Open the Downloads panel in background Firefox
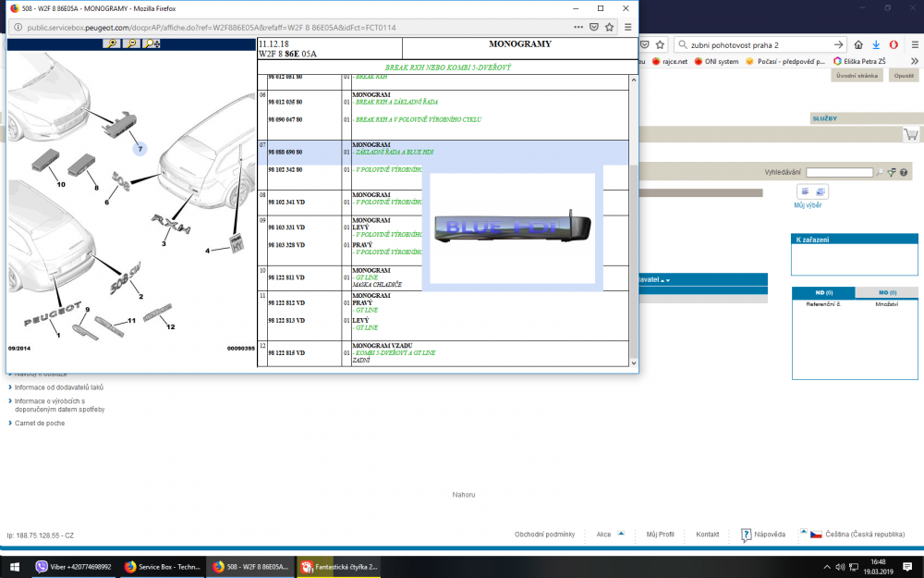The width and height of the screenshot is (924, 578). point(876,44)
